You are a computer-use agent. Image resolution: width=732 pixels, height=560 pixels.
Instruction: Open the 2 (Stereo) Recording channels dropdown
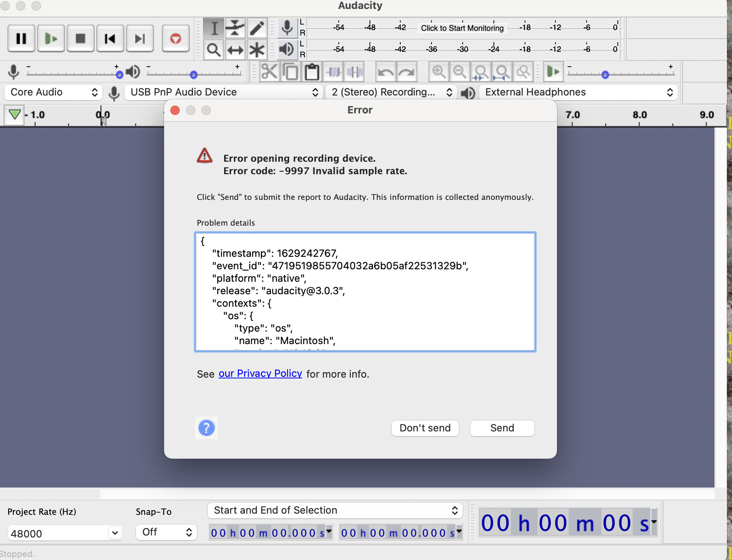pos(391,92)
